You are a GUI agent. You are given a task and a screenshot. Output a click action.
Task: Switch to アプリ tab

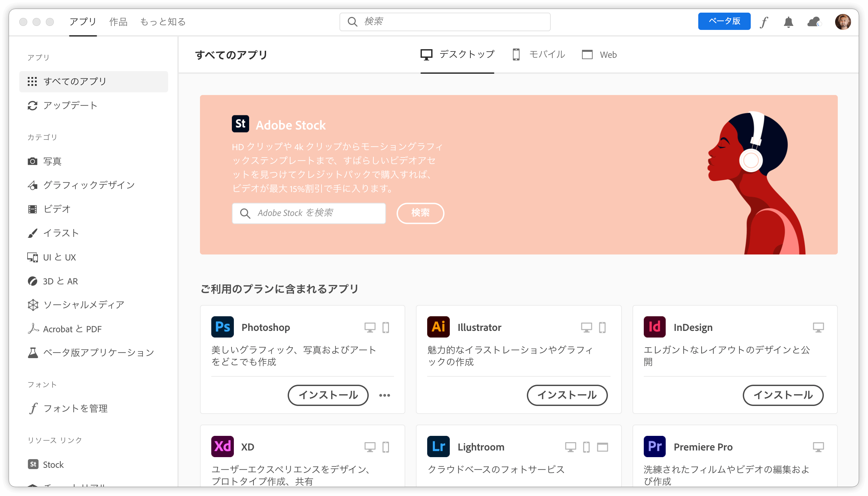(83, 22)
